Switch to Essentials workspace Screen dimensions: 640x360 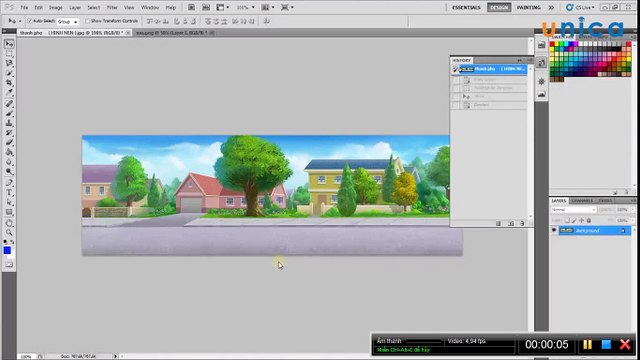[x=466, y=7]
